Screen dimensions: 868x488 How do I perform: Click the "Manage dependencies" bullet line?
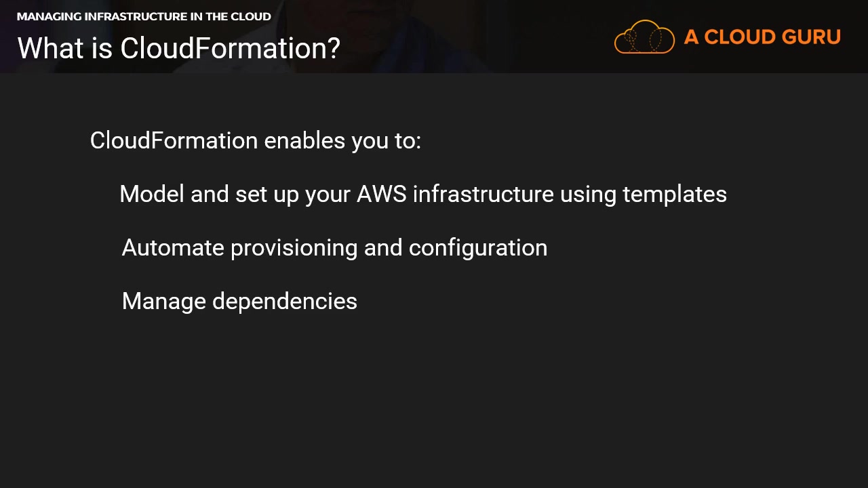click(x=239, y=301)
